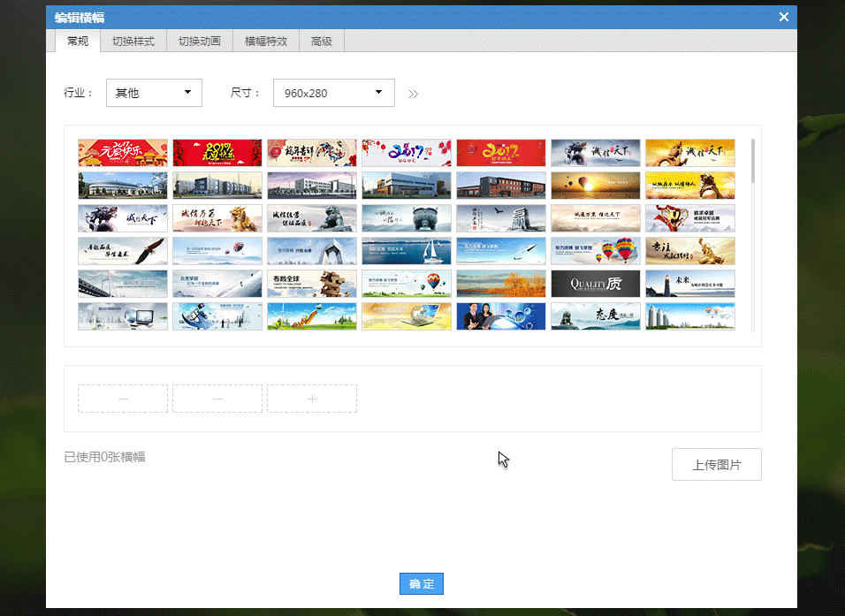The height and width of the screenshot is (616, 845).
Task: Click the 上传图片 upload button
Action: (x=716, y=465)
